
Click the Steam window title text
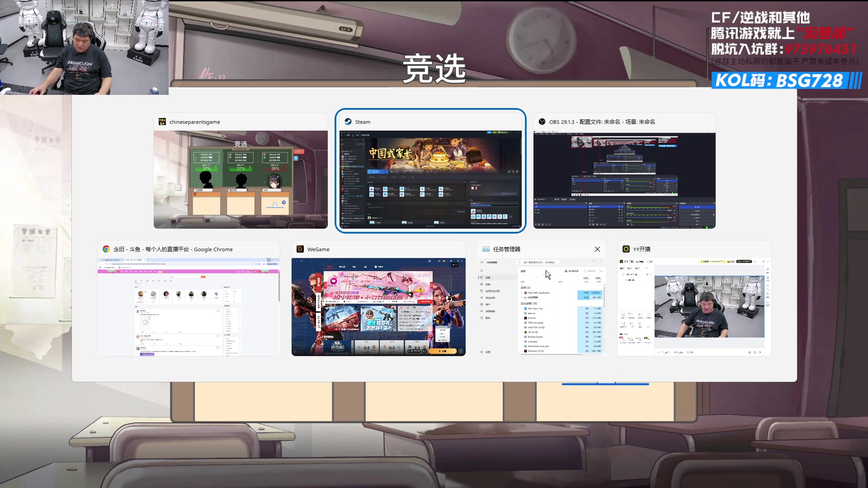tap(363, 122)
